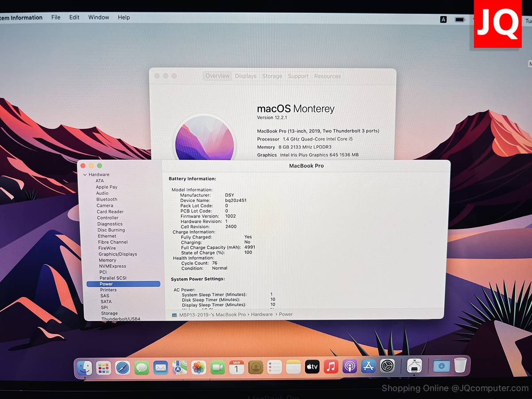Switch to the Storage tab in About This Mac

[272, 76]
